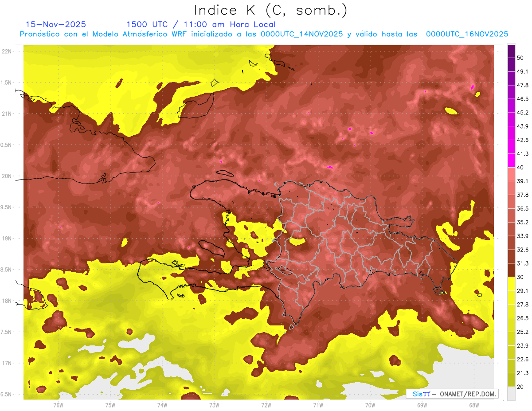
Task: Click the bright magenta swatch between 40 and 41.3
Action: coord(511,160)
